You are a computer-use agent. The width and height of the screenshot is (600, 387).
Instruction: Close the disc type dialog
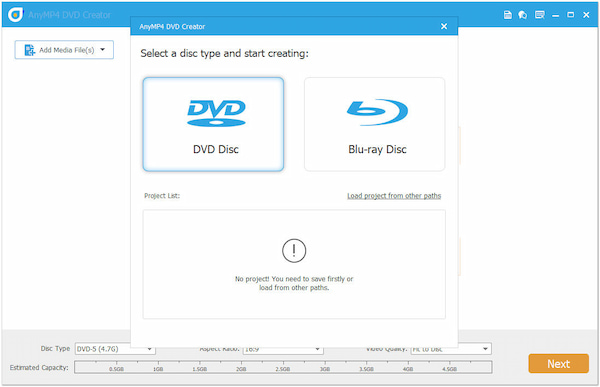(x=444, y=26)
